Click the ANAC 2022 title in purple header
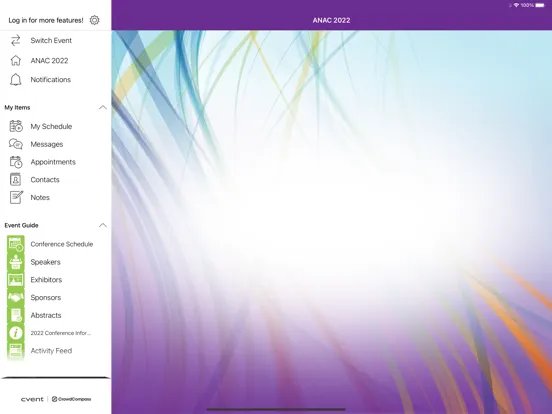Screen dimensions: 552x414 [x=331, y=20]
